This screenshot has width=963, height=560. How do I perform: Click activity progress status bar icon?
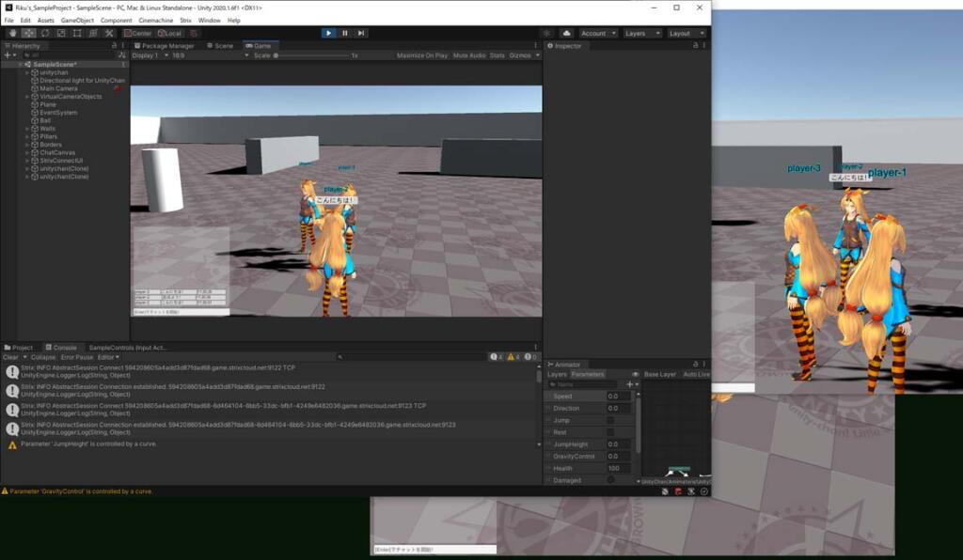tap(703, 491)
